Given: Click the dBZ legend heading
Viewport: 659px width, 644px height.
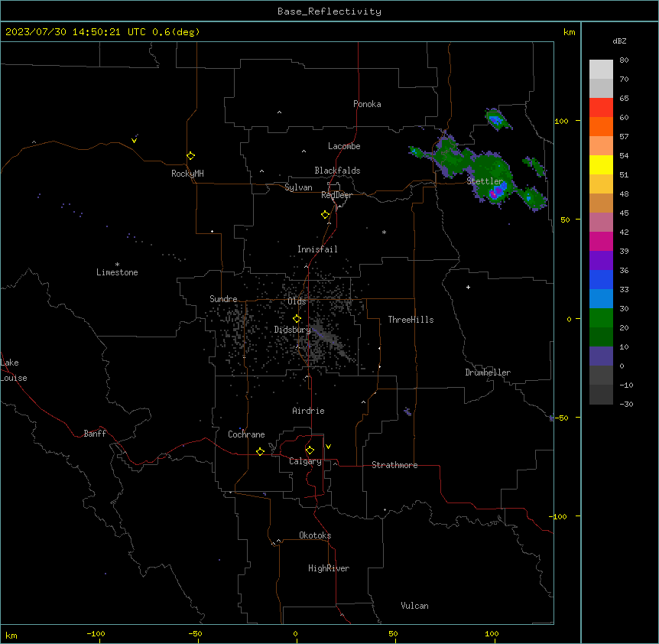Looking at the screenshot, I should point(619,41).
